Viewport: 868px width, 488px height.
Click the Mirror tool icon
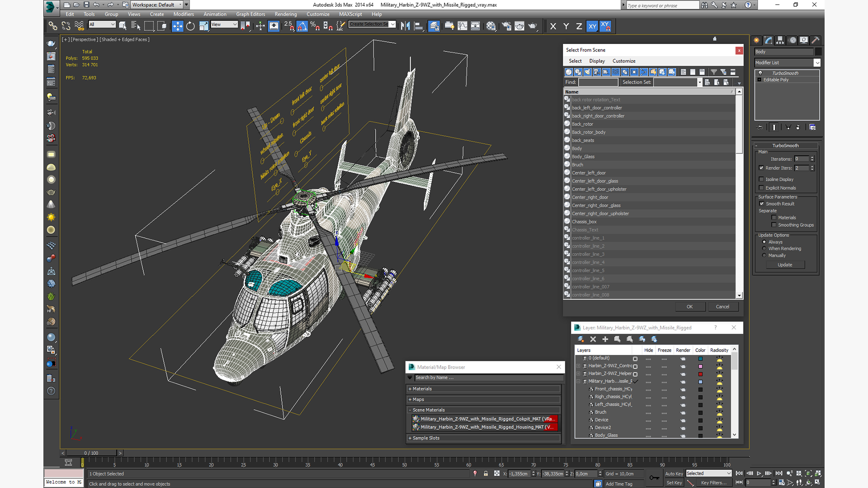pos(405,26)
